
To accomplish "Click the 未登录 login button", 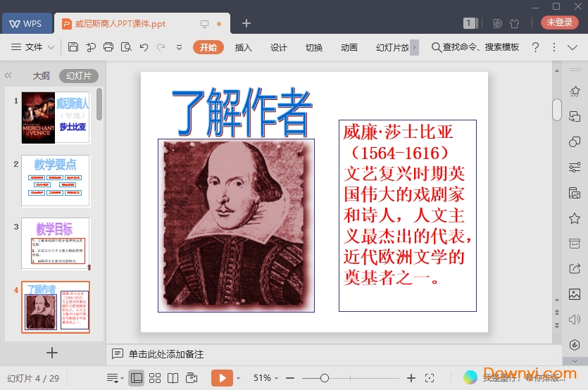I will click(x=560, y=23).
